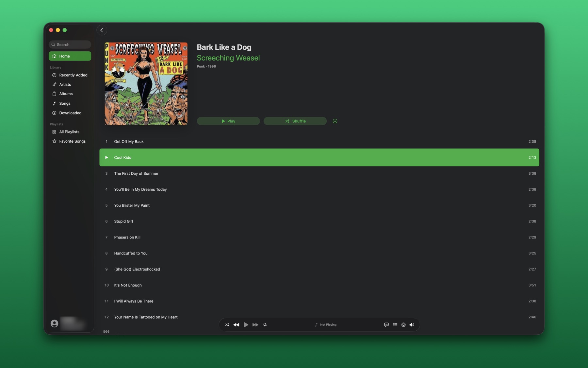Go back with the chevron arrow button
The width and height of the screenshot is (588, 368).
(x=102, y=30)
